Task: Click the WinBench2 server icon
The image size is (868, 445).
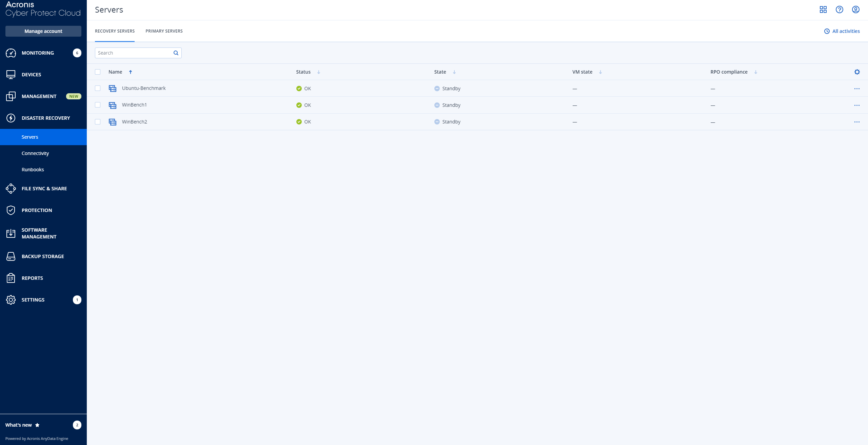Action: click(113, 122)
